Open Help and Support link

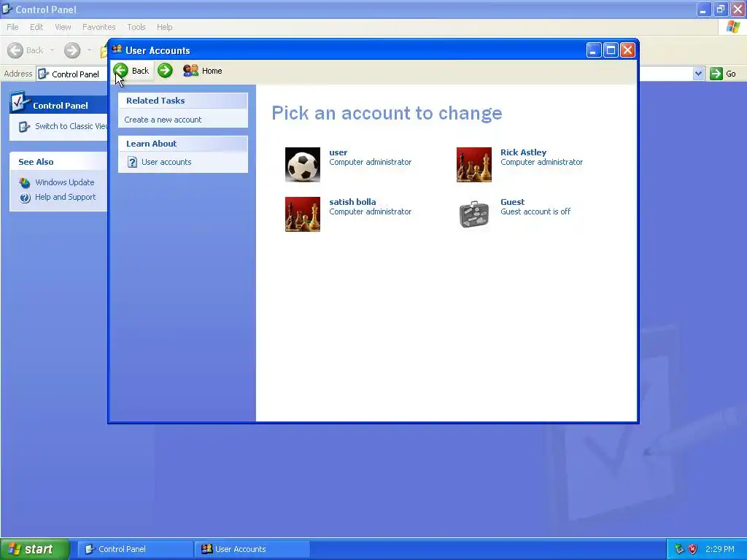(65, 197)
